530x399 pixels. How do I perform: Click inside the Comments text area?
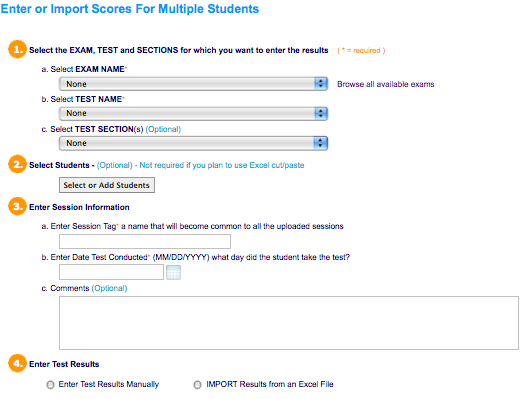pos(289,323)
